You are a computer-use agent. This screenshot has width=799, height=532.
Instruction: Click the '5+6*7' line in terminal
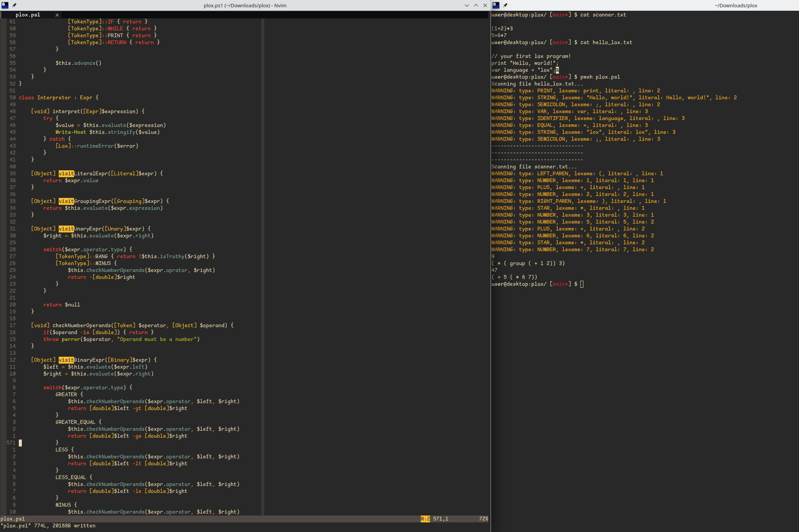point(499,36)
